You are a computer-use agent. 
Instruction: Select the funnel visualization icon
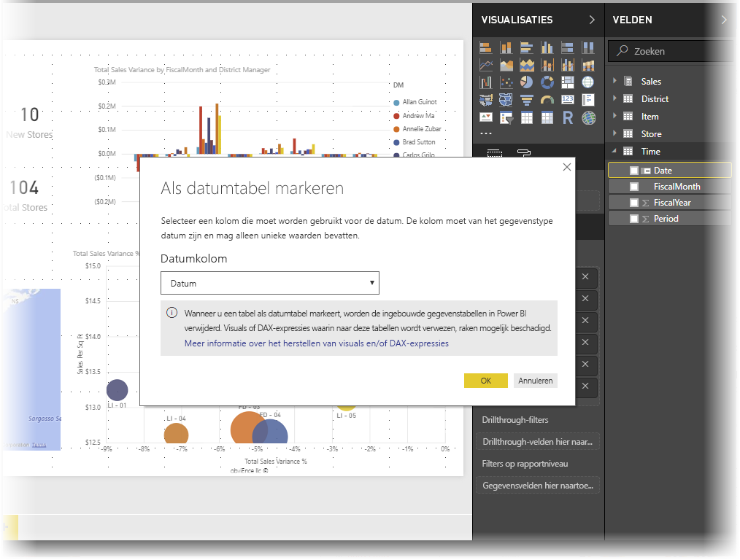[527, 100]
